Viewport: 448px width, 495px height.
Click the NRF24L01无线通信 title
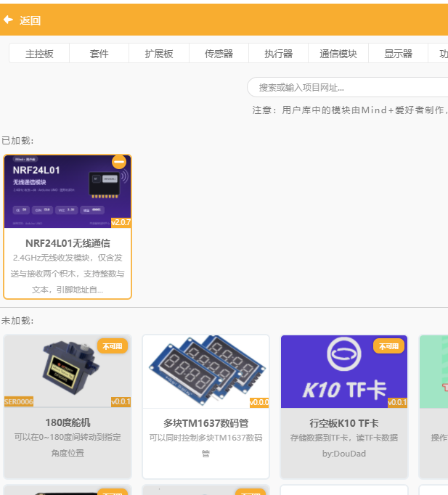click(x=68, y=243)
